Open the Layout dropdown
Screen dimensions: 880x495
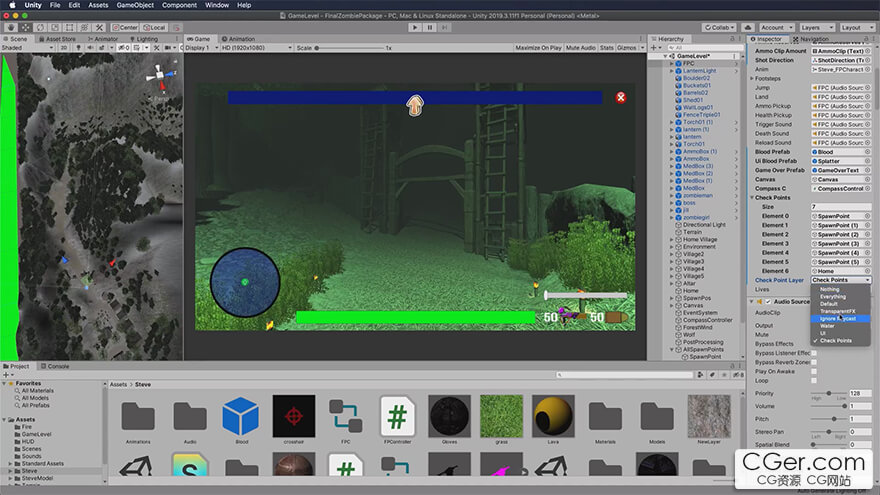pos(856,27)
